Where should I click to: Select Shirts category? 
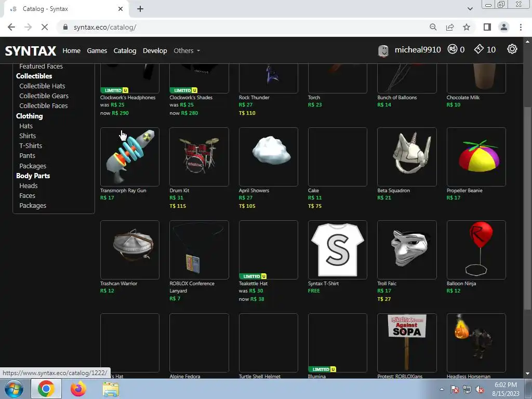pyautogui.click(x=28, y=136)
